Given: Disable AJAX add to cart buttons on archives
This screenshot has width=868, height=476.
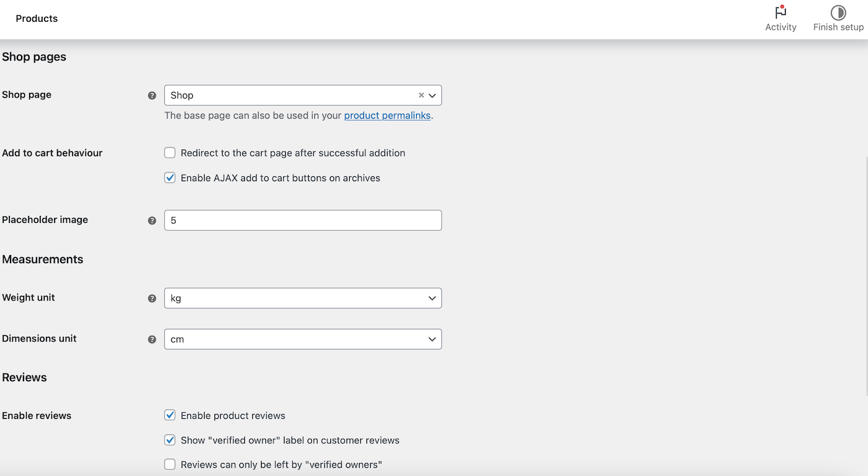Looking at the screenshot, I should [x=169, y=177].
